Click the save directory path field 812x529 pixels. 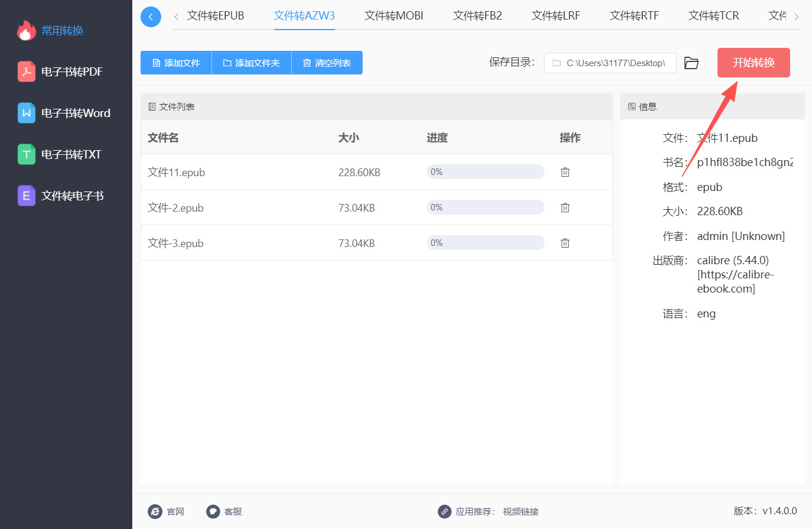pos(610,63)
